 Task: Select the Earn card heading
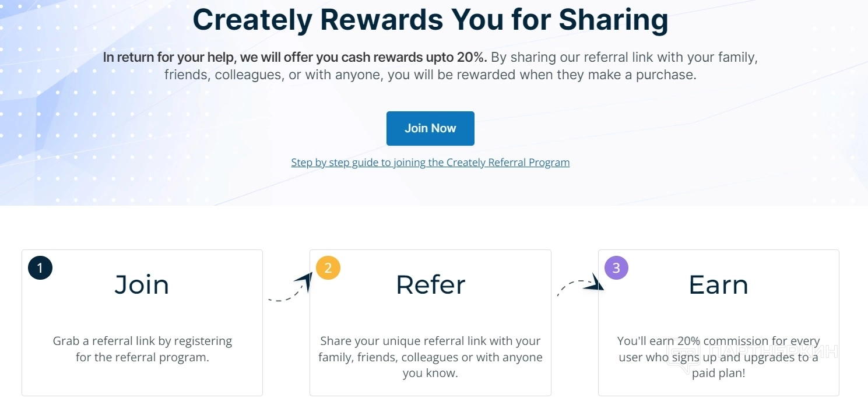click(x=718, y=285)
